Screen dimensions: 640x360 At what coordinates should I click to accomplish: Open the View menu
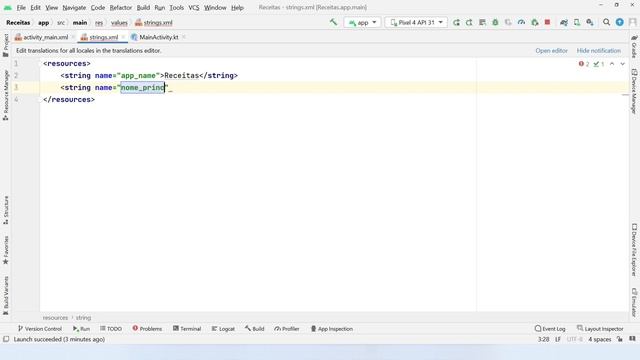pyautogui.click(x=51, y=7)
